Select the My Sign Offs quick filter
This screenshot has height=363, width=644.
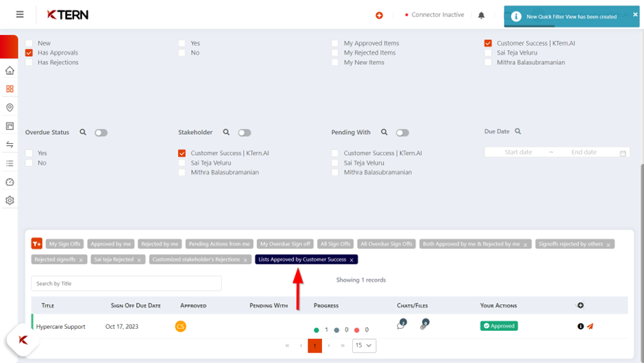coord(65,244)
